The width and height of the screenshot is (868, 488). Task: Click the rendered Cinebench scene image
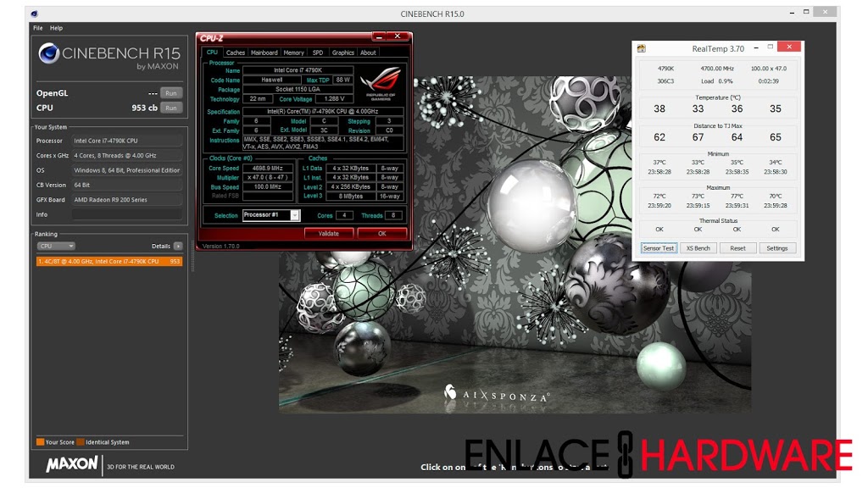515,245
